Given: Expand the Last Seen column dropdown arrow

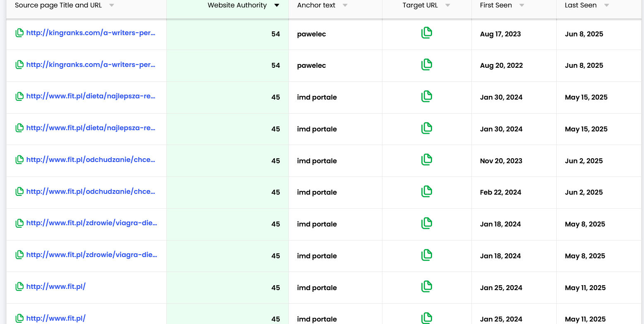Looking at the screenshot, I should [x=606, y=5].
